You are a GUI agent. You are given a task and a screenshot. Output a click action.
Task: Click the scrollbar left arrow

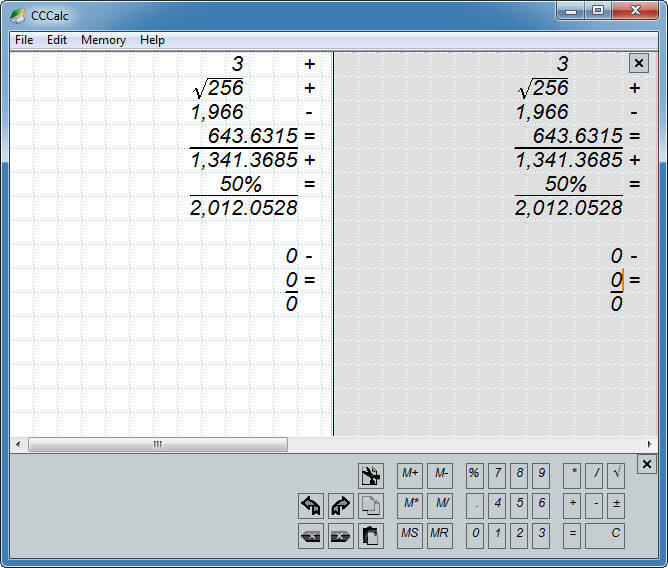coord(18,444)
